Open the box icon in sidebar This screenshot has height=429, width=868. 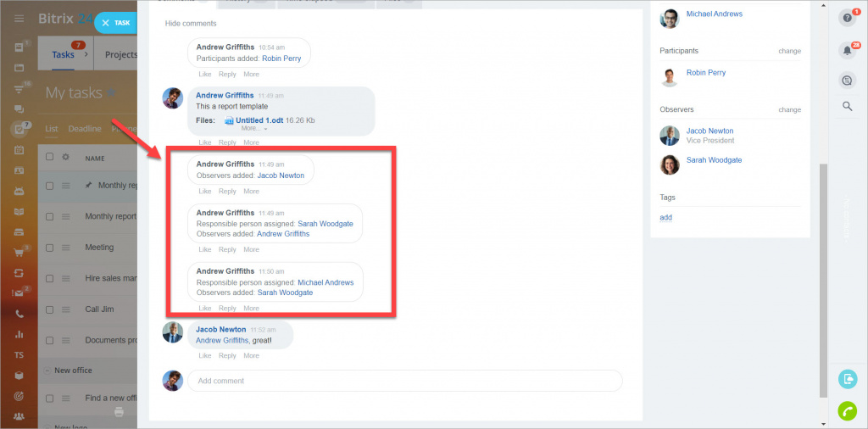point(19,376)
